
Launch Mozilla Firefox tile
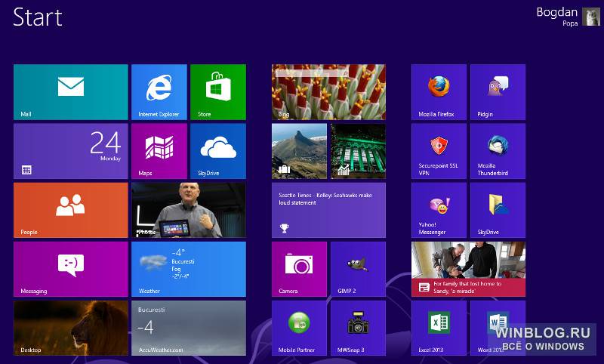coord(439,92)
